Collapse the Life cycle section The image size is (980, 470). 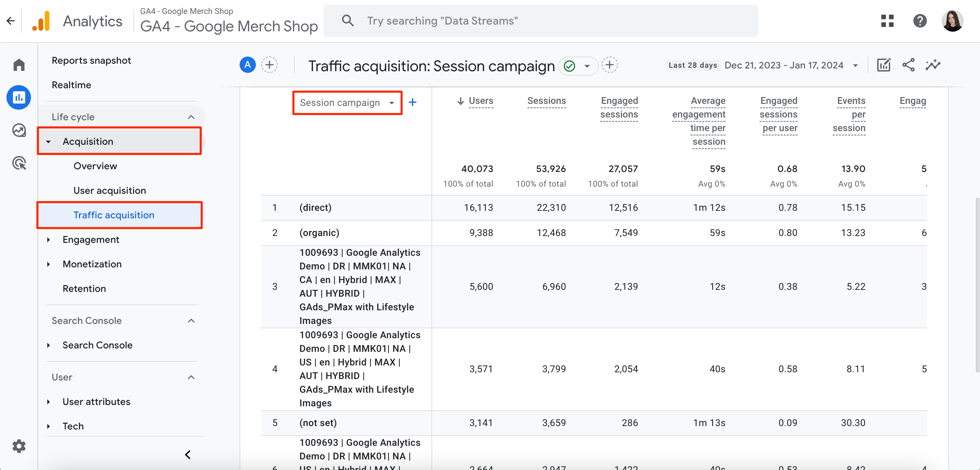coord(191,117)
